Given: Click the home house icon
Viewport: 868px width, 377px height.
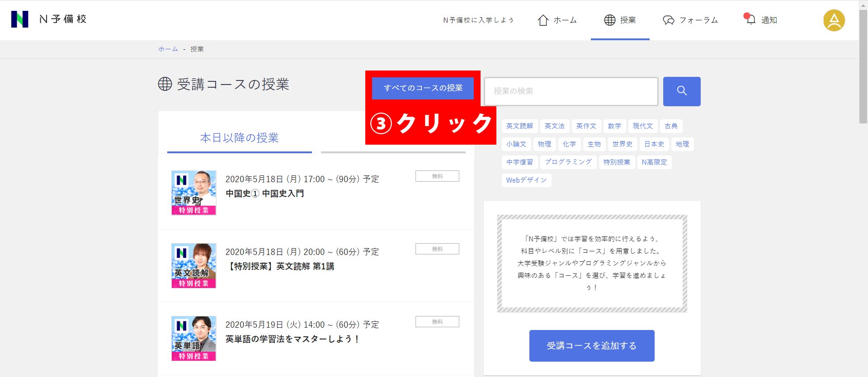Looking at the screenshot, I should click(543, 20).
